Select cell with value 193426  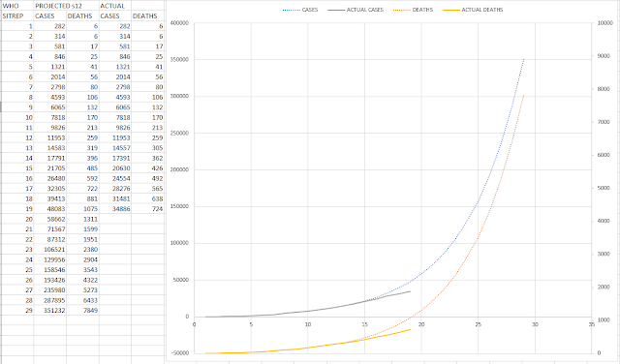coord(50,280)
